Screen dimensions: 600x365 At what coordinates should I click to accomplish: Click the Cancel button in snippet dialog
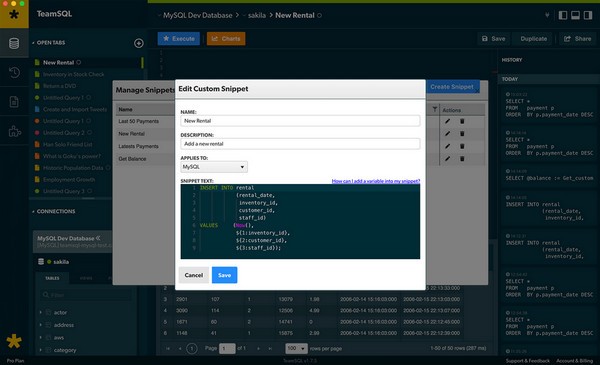pos(194,275)
